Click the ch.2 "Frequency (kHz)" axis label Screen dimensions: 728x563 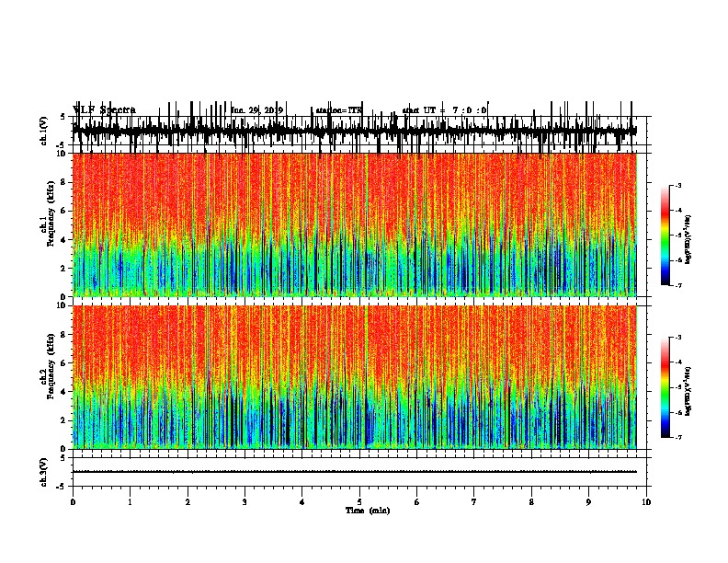[x=51, y=366]
